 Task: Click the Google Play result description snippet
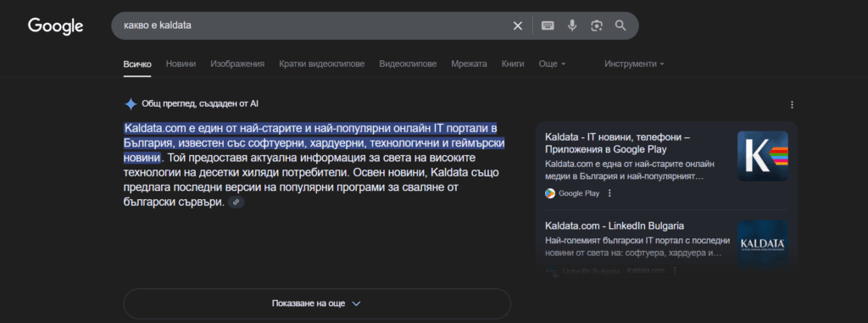click(x=630, y=170)
